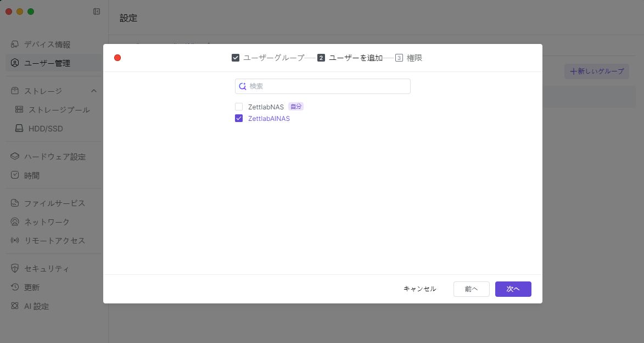Uncheck the ZettlabAINAS user checkbox
Screen dimensions: 644x343
pyautogui.click(x=239, y=118)
